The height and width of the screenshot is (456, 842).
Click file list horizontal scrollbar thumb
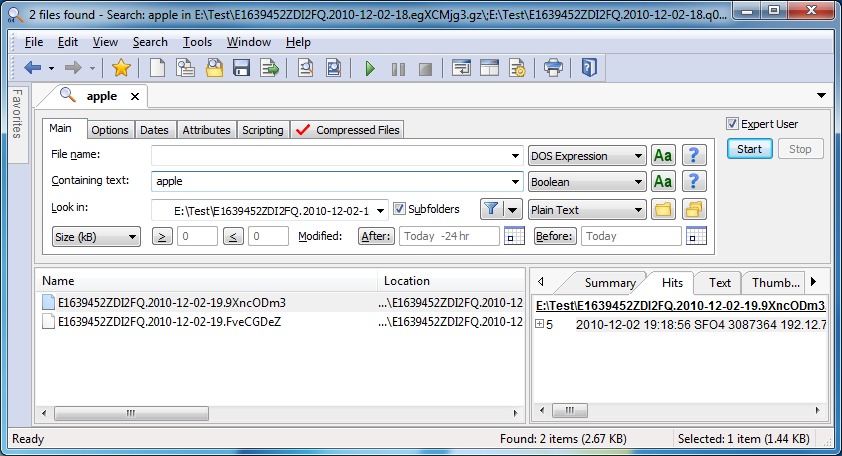coord(131,413)
